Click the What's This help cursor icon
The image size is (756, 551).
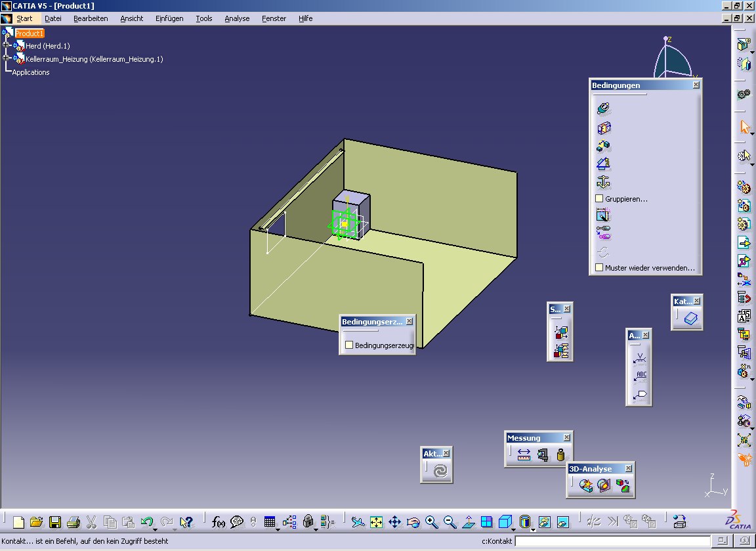point(186,522)
